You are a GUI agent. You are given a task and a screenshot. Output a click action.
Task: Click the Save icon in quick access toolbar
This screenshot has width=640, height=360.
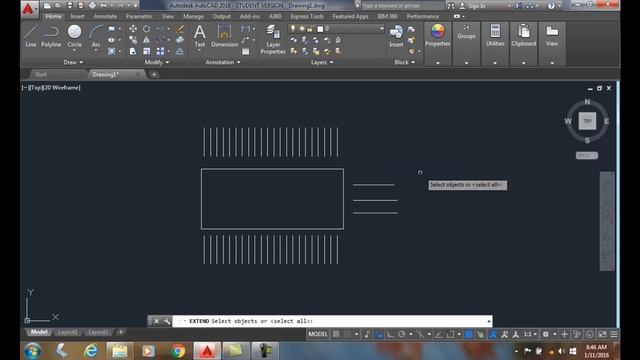(69, 6)
